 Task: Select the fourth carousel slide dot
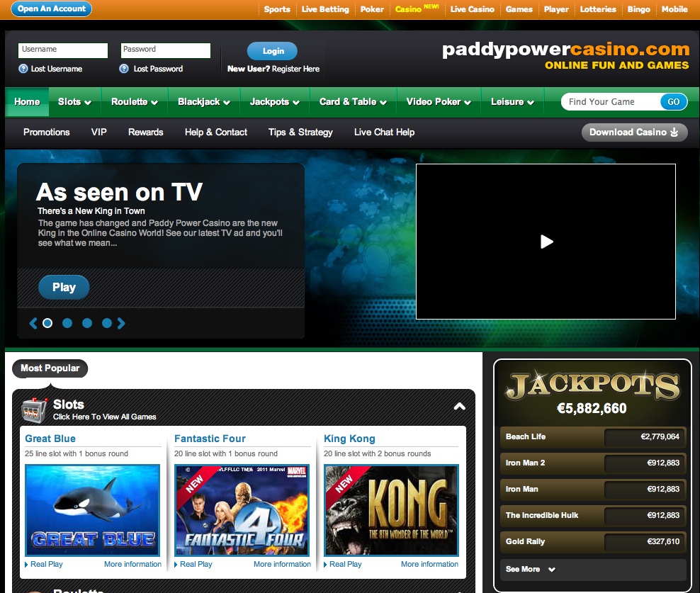(107, 323)
